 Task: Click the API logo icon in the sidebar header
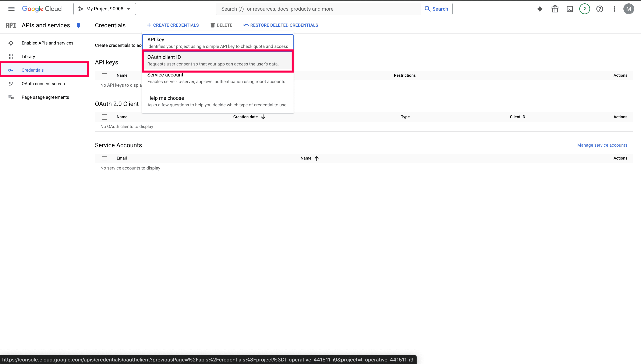pyautogui.click(x=11, y=25)
